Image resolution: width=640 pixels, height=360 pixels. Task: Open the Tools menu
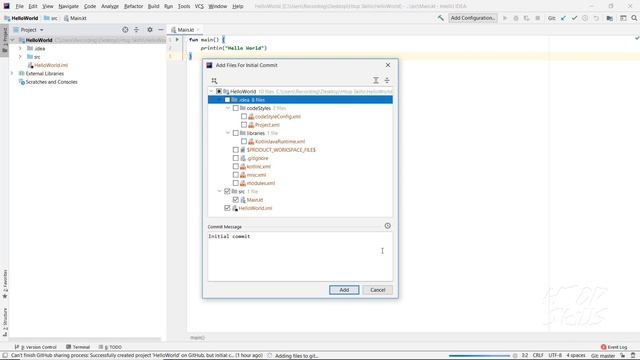click(x=184, y=6)
